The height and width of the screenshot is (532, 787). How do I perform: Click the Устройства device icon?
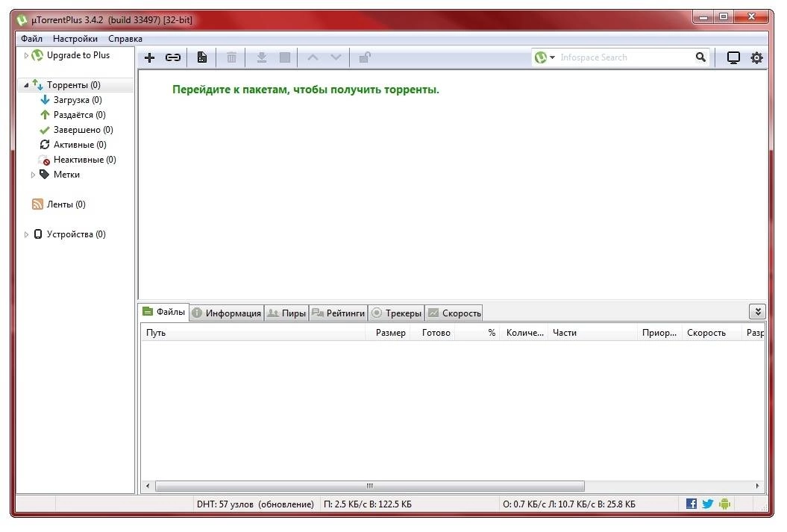click(x=37, y=234)
